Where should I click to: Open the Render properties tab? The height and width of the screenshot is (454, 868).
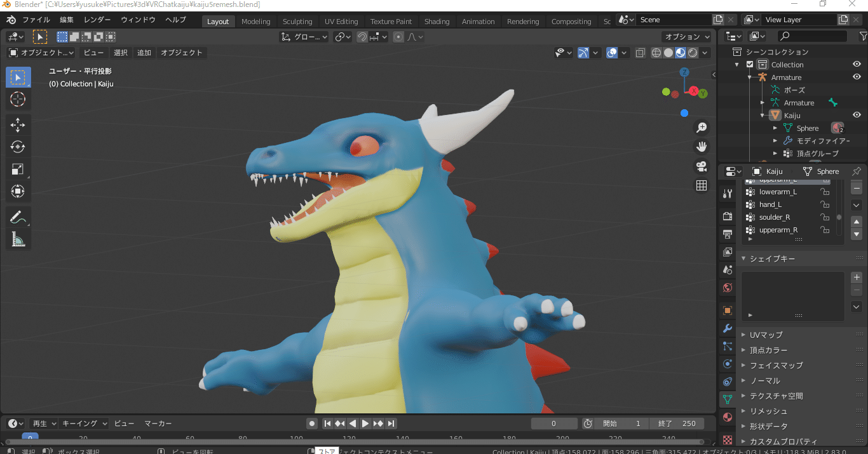(x=726, y=216)
